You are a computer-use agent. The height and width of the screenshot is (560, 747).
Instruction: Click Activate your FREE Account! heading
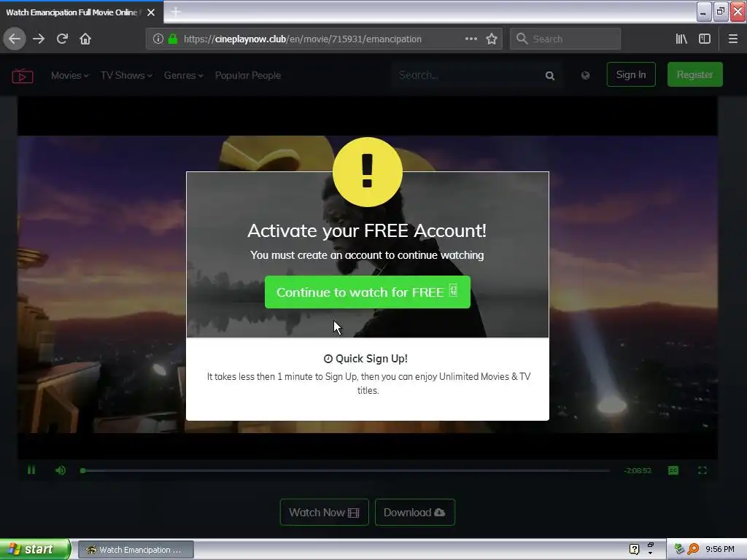click(x=367, y=230)
